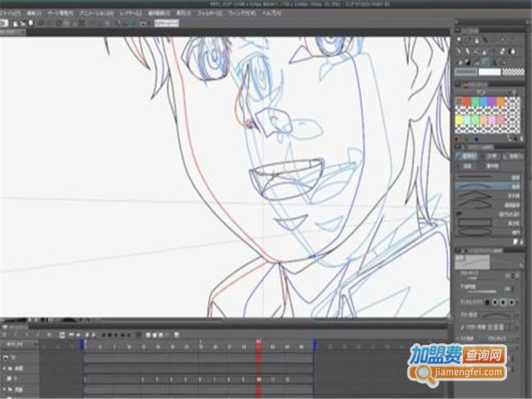This screenshot has width=532, height=399.
Task: Open the Animation menu
Action: click(97, 13)
